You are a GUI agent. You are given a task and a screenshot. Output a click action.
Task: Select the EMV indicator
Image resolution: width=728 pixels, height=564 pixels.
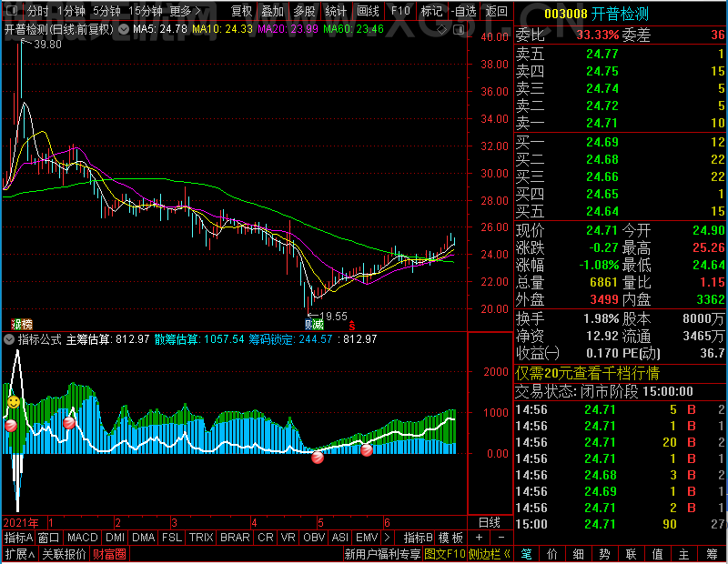pos(367,538)
